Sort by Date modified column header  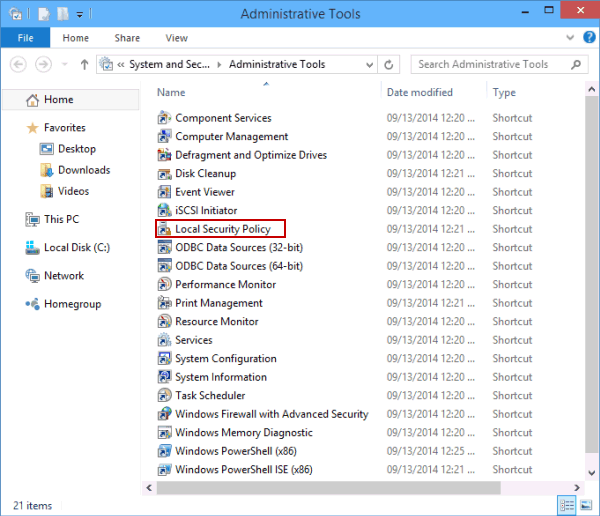(420, 92)
